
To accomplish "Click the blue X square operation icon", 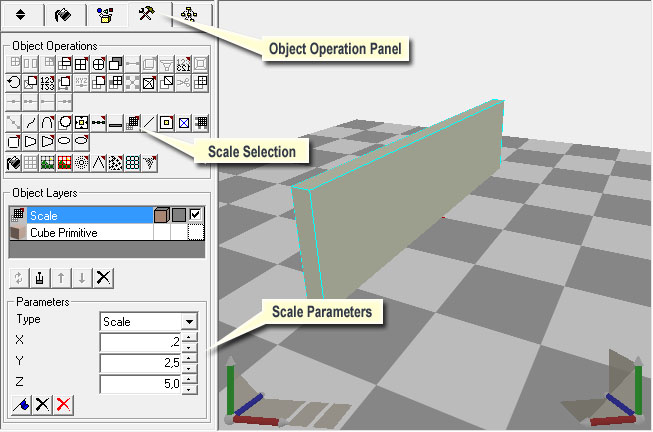I will 183,122.
